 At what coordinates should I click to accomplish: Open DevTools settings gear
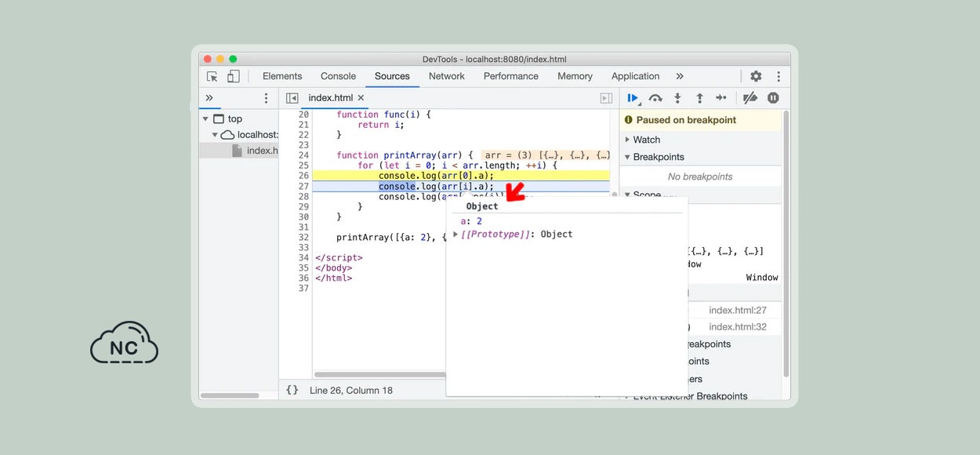(756, 76)
